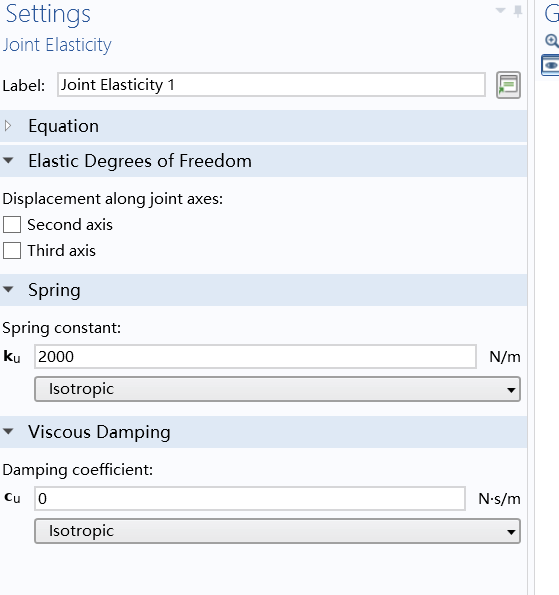Click the Label text field
This screenshot has width=559, height=595.
click(x=271, y=85)
